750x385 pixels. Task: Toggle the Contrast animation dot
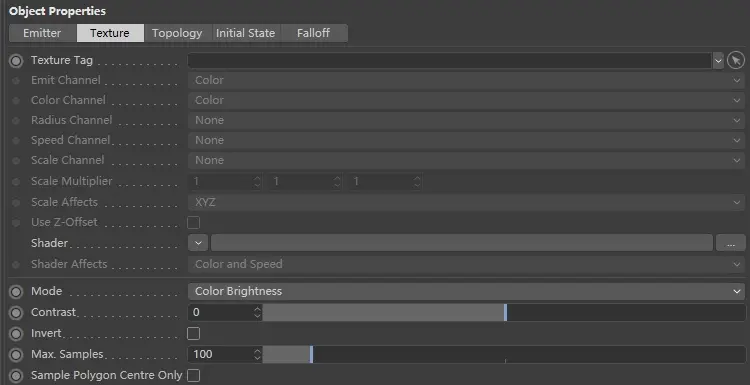click(x=16, y=313)
